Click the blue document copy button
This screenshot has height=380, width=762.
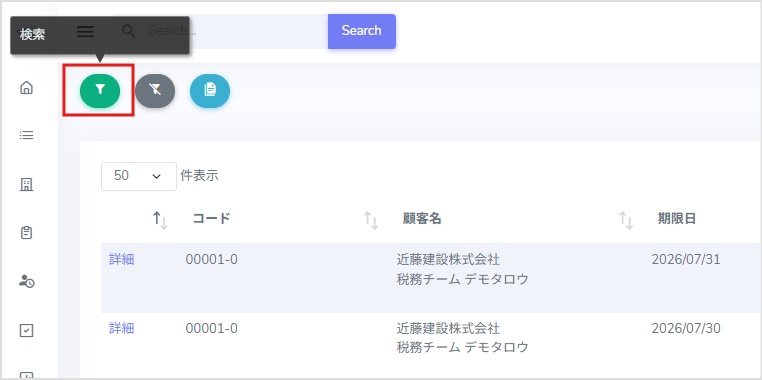[x=210, y=90]
